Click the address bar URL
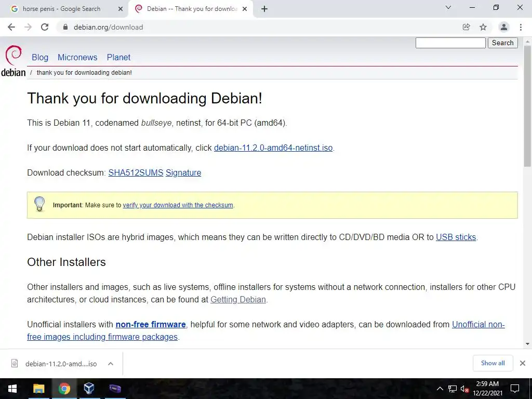The width and height of the screenshot is (532, 399). tap(108, 27)
